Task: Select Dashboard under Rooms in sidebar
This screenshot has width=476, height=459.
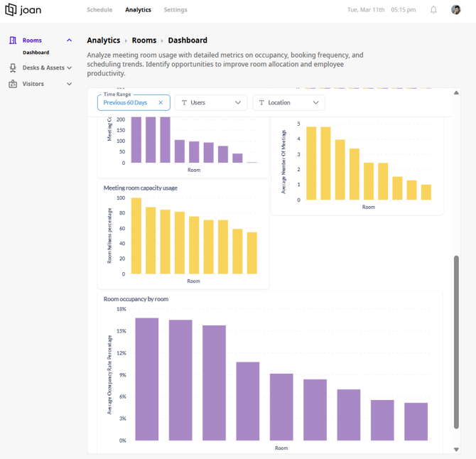Action: (x=36, y=53)
